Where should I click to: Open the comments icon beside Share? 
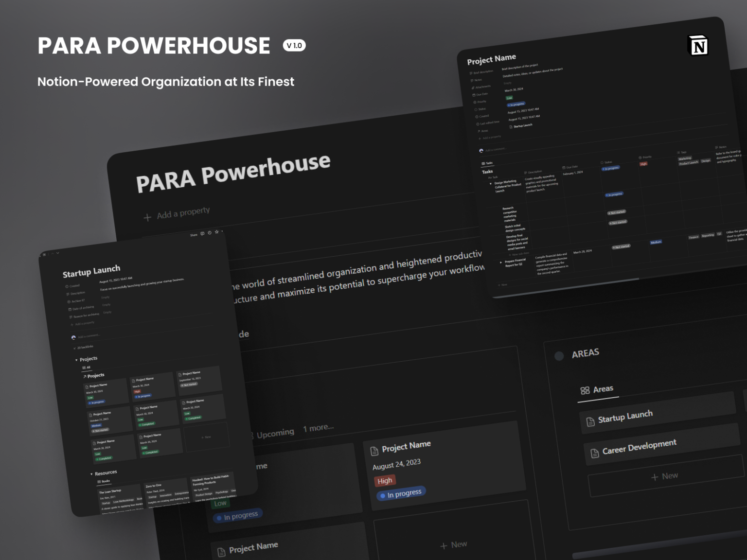coord(203,233)
